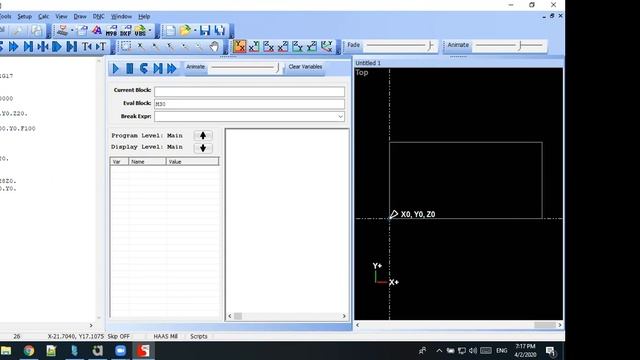Switch to the YZ plane view
This screenshot has width=640, height=360.
[x=312, y=47]
